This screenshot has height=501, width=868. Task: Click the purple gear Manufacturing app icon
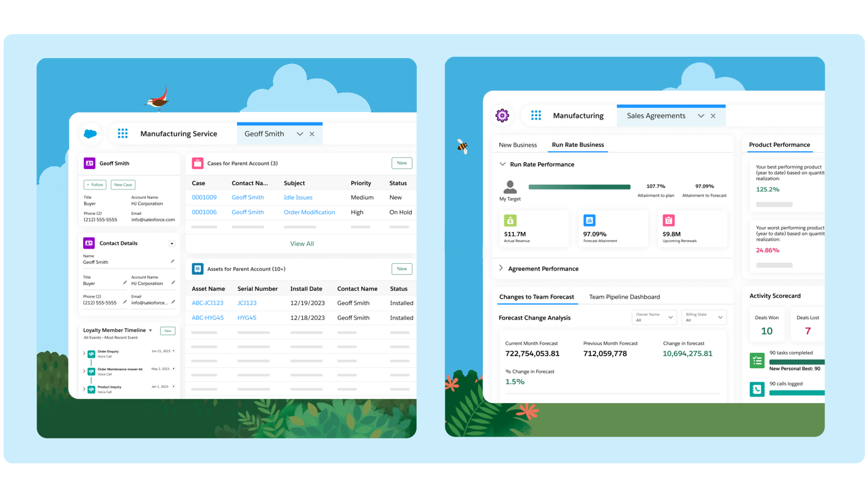[x=502, y=115]
